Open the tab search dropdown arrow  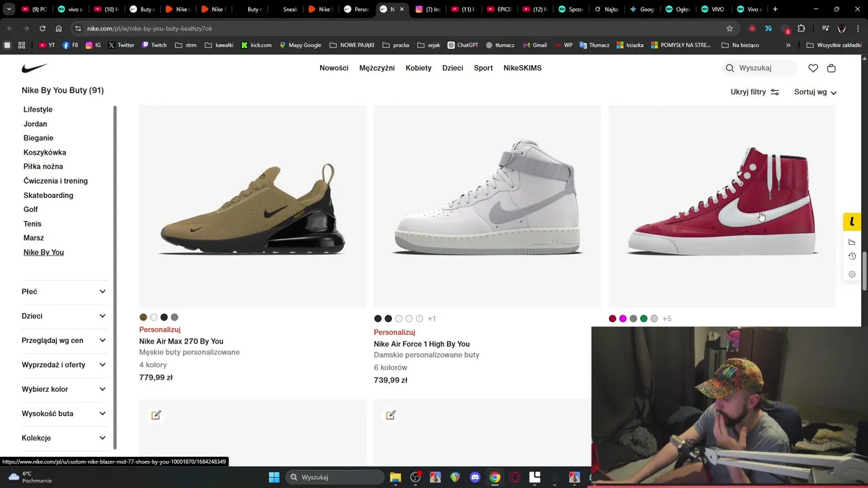9,9
